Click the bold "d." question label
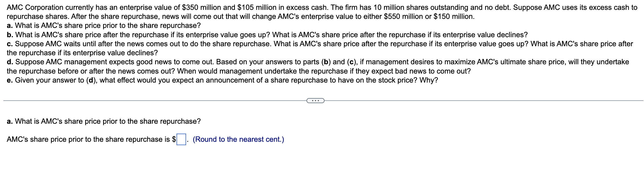644x177 pixels. [x=10, y=62]
